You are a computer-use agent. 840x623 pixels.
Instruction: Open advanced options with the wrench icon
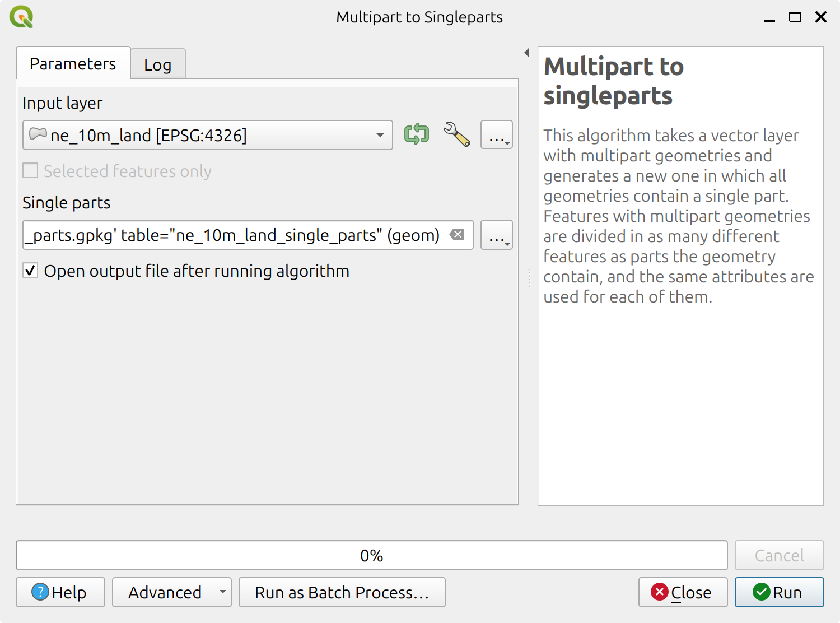click(456, 134)
